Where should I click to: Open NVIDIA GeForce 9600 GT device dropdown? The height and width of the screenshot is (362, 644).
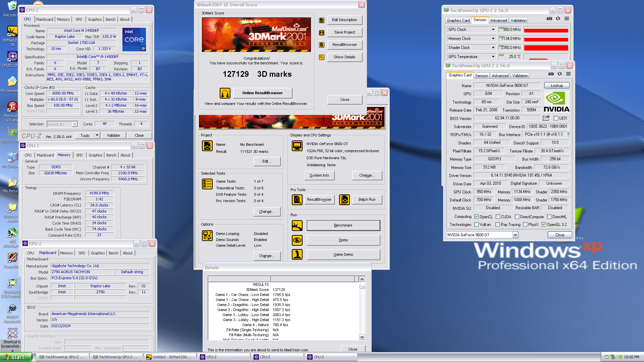[515, 235]
